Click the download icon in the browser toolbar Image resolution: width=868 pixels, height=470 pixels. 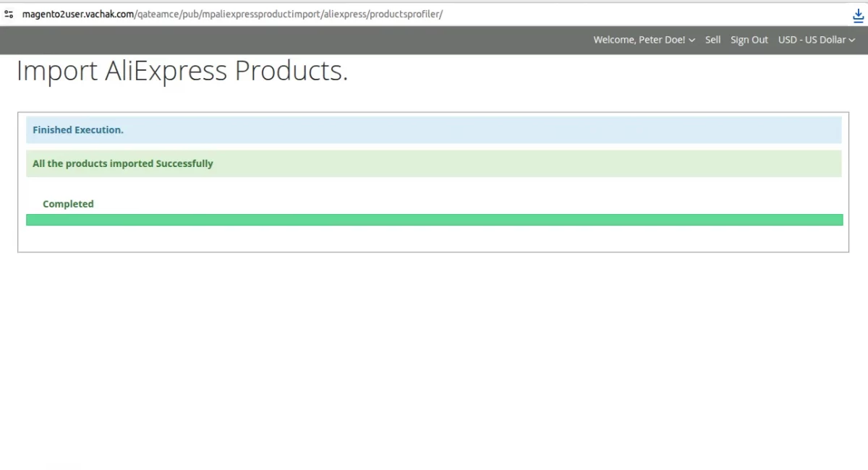(858, 14)
